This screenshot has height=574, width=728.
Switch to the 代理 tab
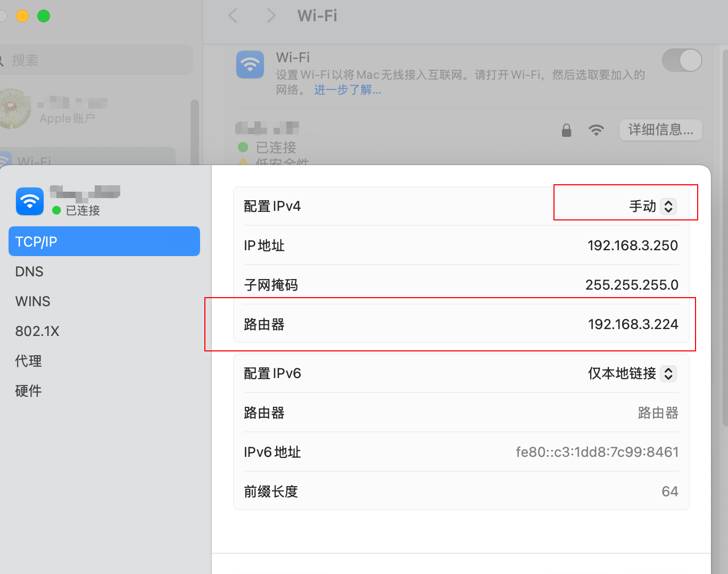click(28, 360)
